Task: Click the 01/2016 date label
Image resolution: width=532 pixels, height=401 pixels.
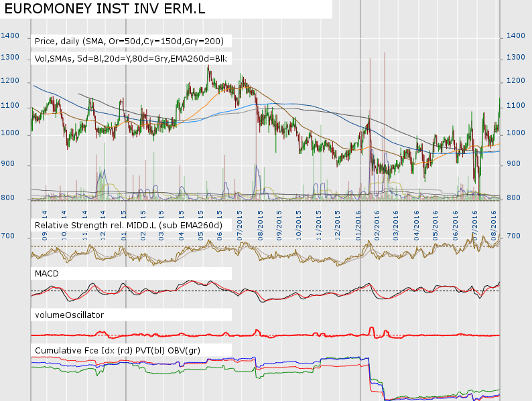Action: pyautogui.click(x=358, y=226)
